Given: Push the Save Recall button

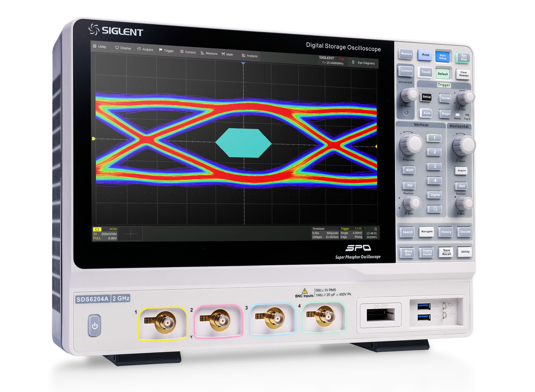Looking at the screenshot, I should (446, 252).
